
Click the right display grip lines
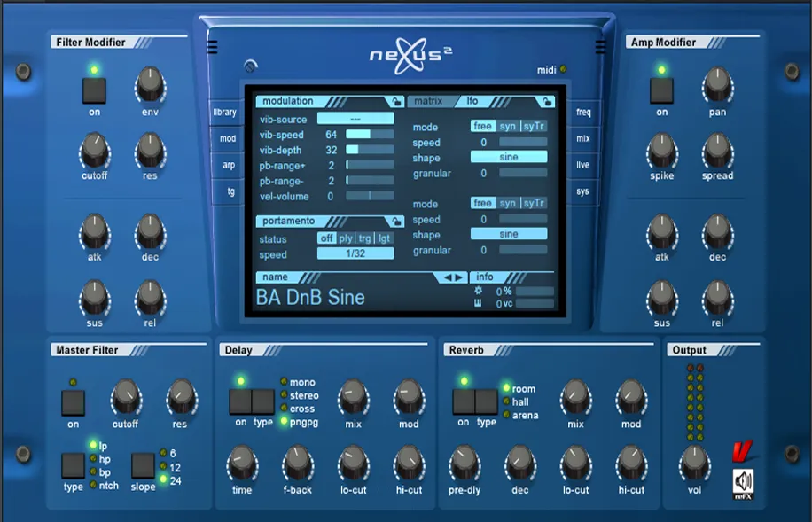pyautogui.click(x=599, y=47)
